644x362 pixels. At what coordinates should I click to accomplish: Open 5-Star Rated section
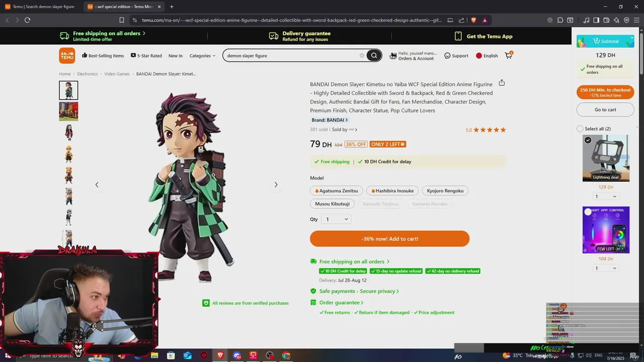[x=146, y=56]
